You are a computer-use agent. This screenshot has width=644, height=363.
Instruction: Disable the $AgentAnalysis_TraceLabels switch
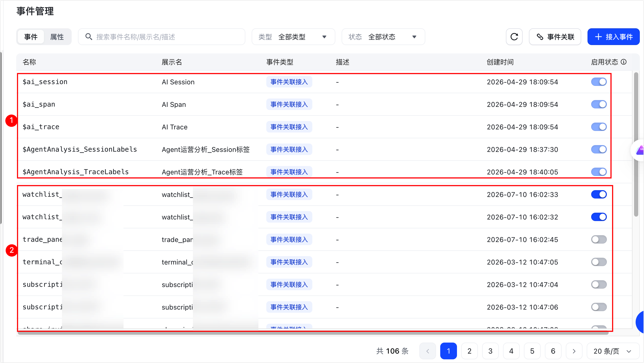[x=599, y=172]
